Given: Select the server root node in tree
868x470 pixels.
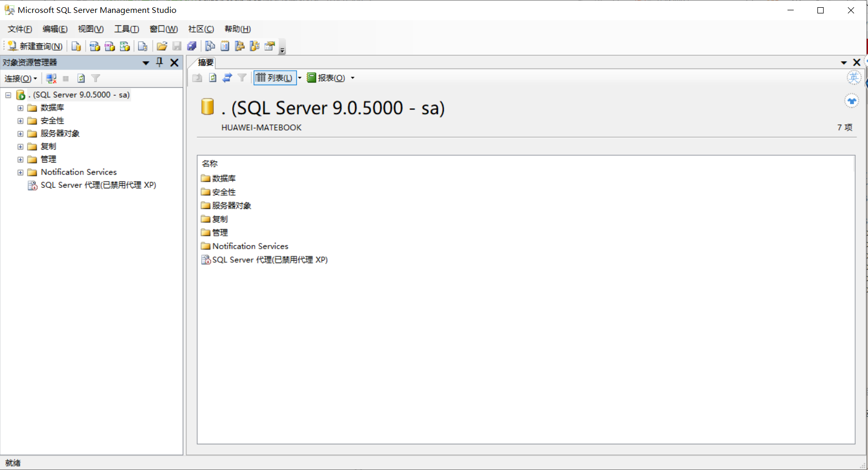Looking at the screenshot, I should (79, 95).
